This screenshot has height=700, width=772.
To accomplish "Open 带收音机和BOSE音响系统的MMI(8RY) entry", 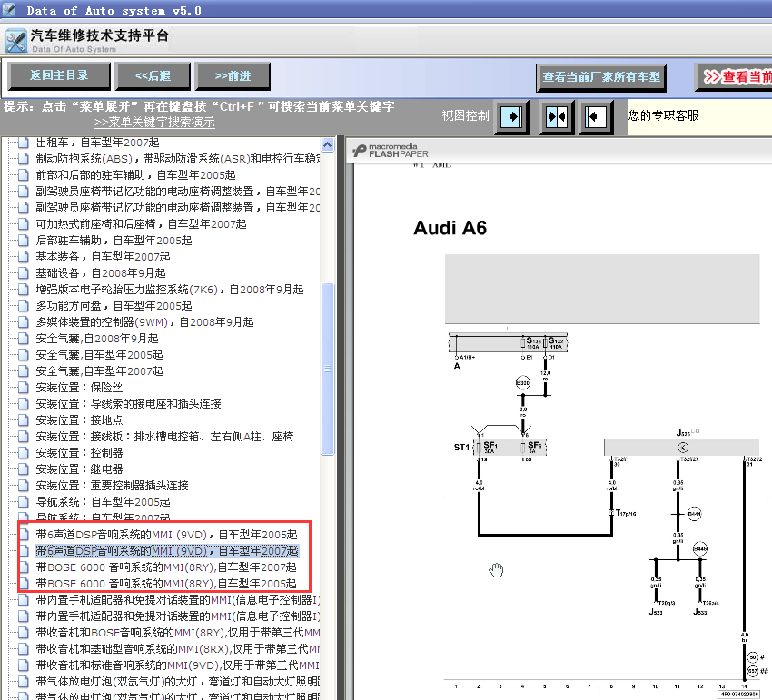I will coord(178,632).
